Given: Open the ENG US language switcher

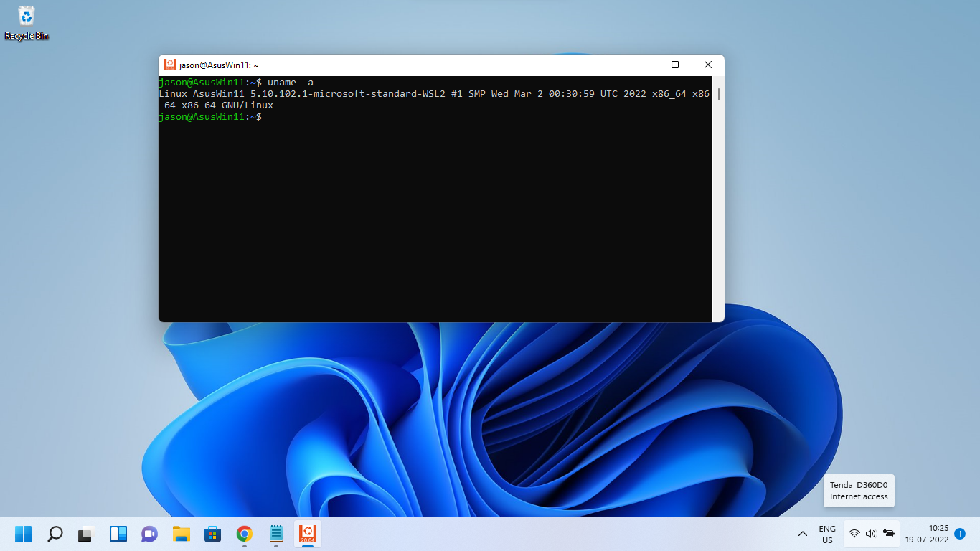Looking at the screenshot, I should [x=827, y=534].
